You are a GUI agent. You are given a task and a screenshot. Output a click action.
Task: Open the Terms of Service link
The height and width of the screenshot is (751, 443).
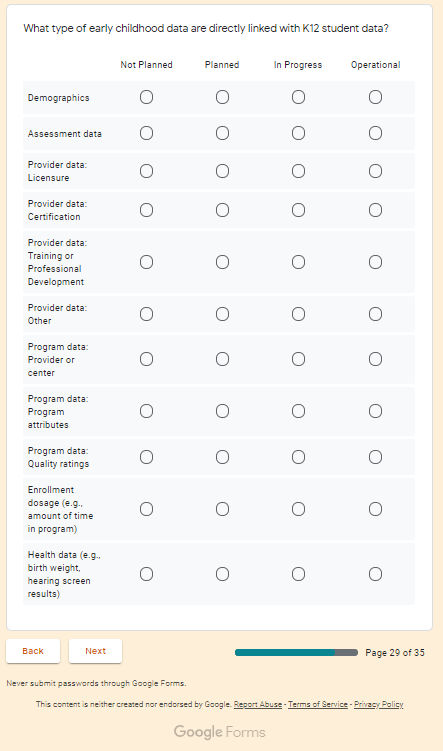(318, 704)
